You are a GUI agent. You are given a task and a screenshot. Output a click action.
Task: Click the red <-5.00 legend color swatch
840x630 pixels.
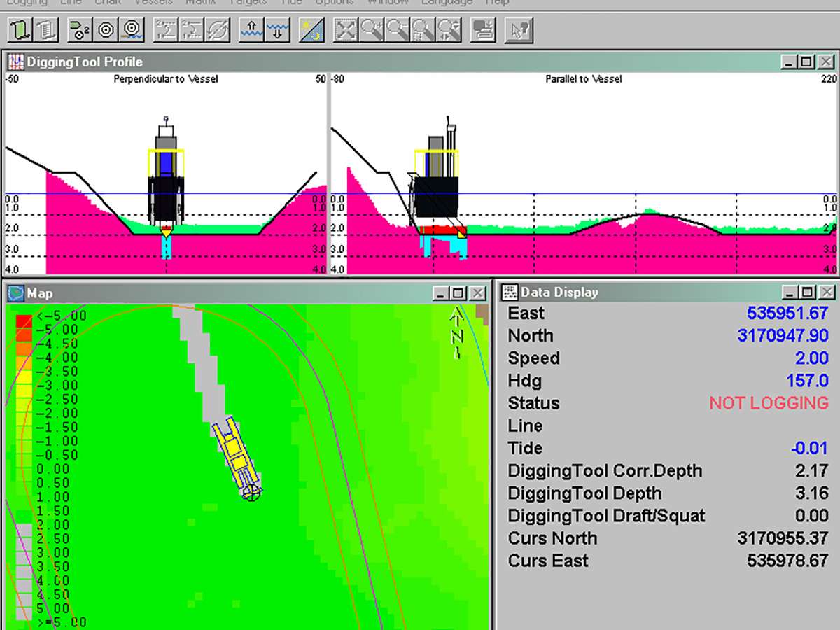(x=23, y=322)
